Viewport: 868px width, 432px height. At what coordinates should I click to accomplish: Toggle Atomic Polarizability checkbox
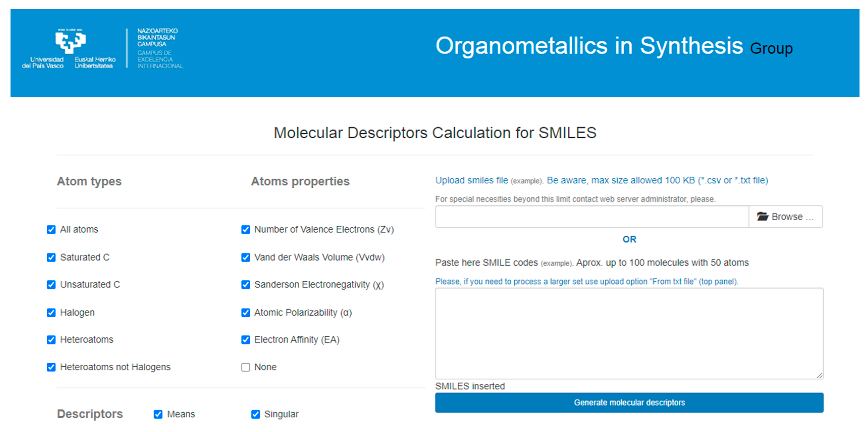point(246,313)
